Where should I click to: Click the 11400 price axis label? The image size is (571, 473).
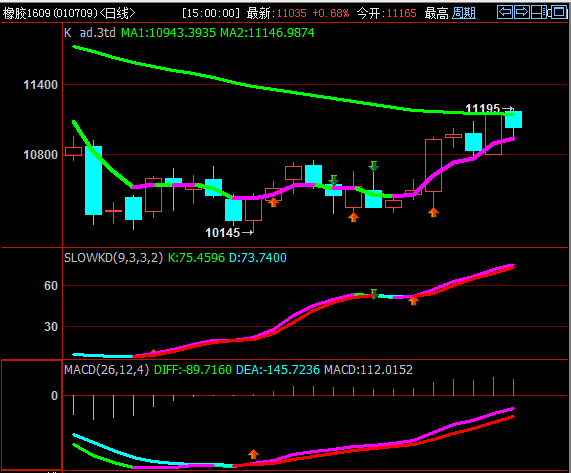point(40,85)
